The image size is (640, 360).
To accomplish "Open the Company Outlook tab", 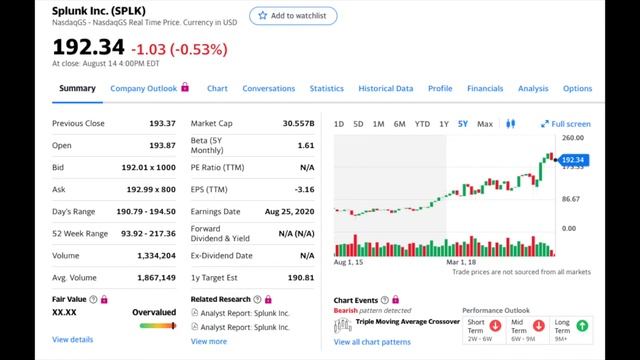I will click(x=144, y=89).
